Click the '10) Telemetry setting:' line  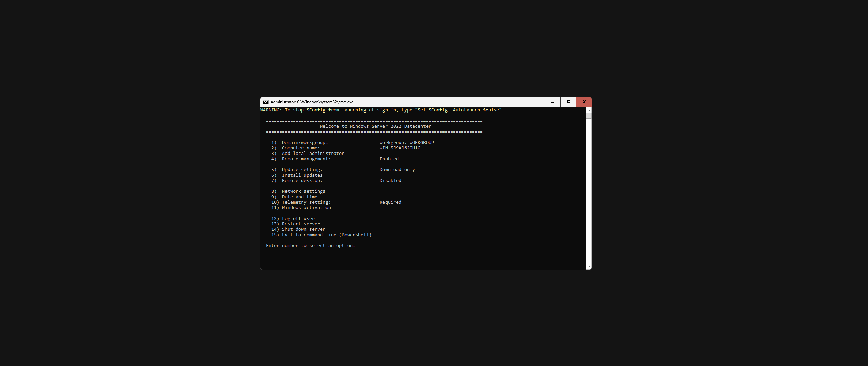coord(301,202)
